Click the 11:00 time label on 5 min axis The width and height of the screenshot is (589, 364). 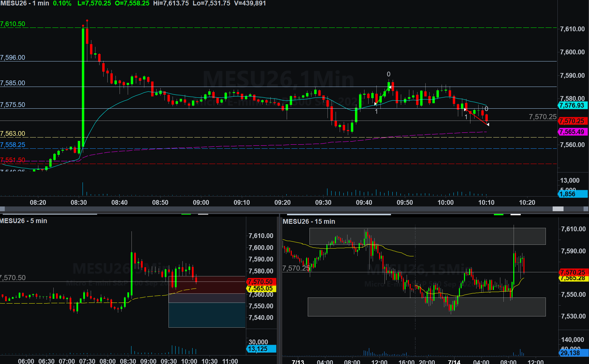coord(230,361)
